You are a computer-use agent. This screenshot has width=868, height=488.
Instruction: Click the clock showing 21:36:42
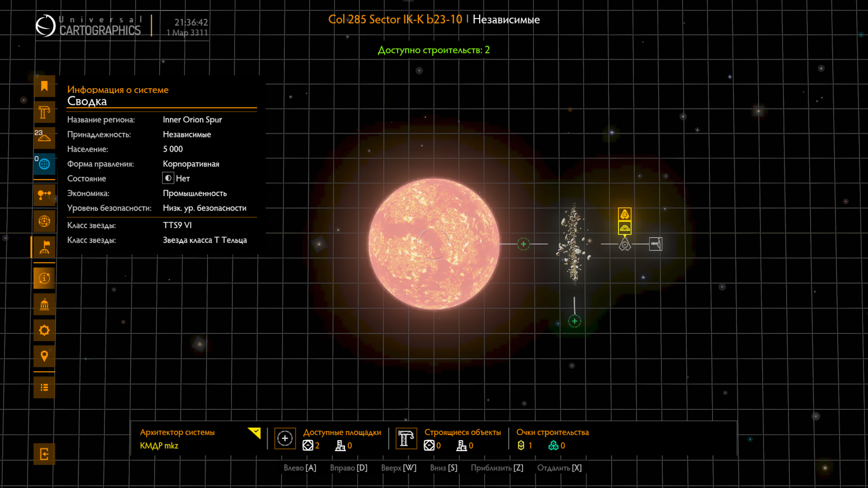(x=191, y=22)
